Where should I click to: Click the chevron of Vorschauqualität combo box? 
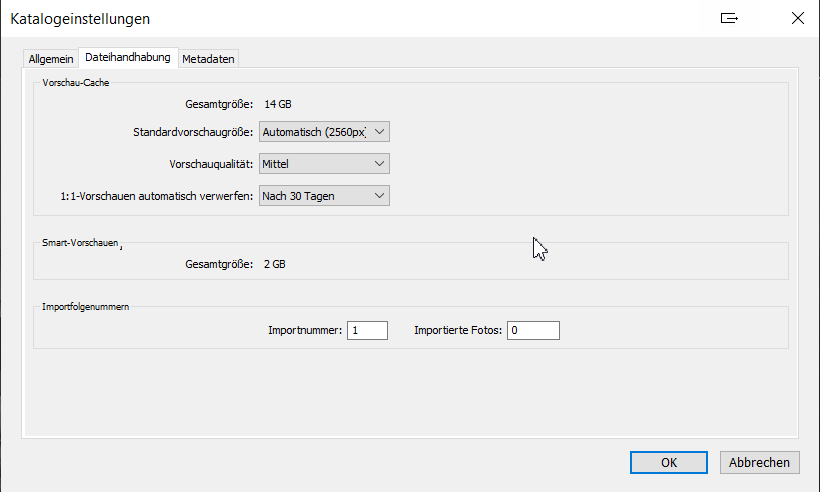[380, 164]
